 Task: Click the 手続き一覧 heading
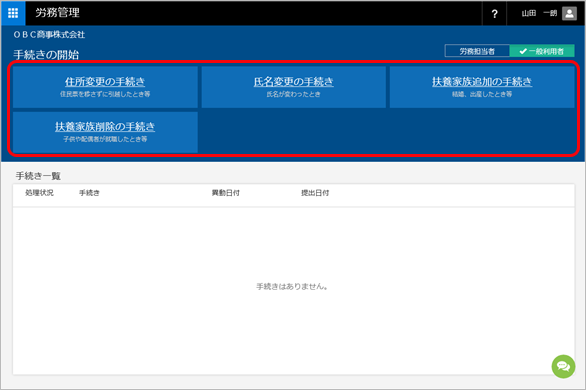click(x=38, y=176)
